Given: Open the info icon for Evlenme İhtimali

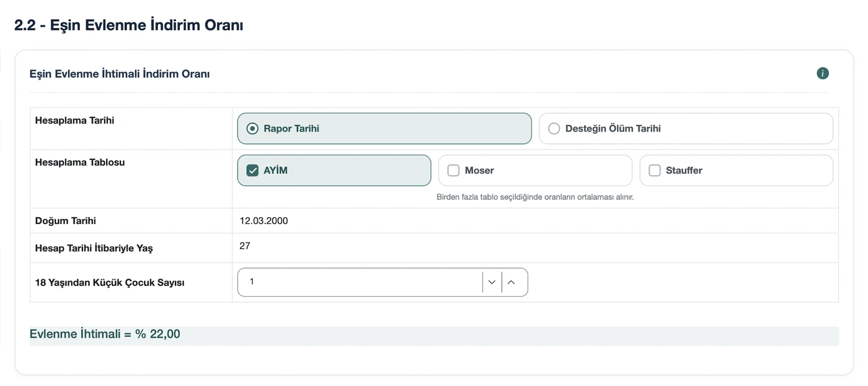Looking at the screenshot, I should click(823, 74).
